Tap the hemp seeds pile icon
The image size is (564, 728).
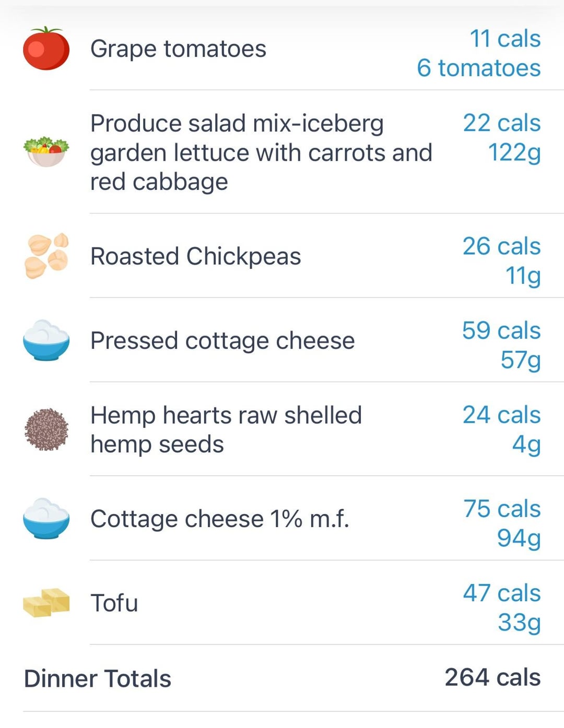click(46, 429)
